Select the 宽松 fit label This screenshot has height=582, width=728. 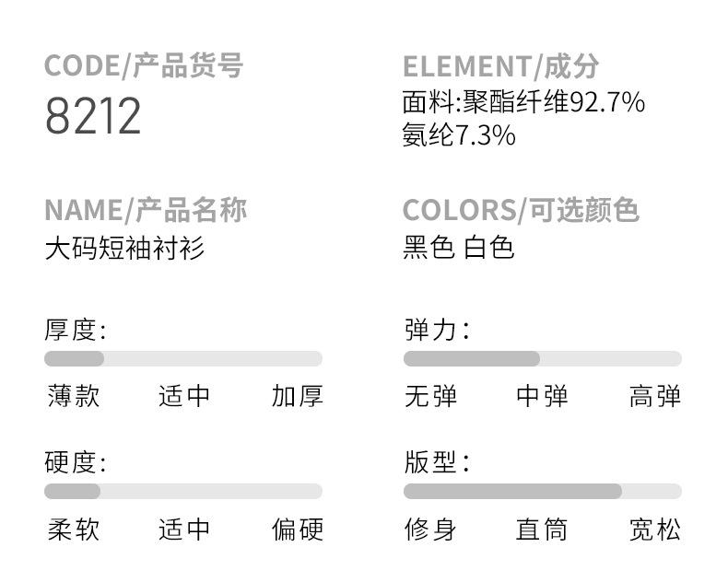click(x=655, y=530)
